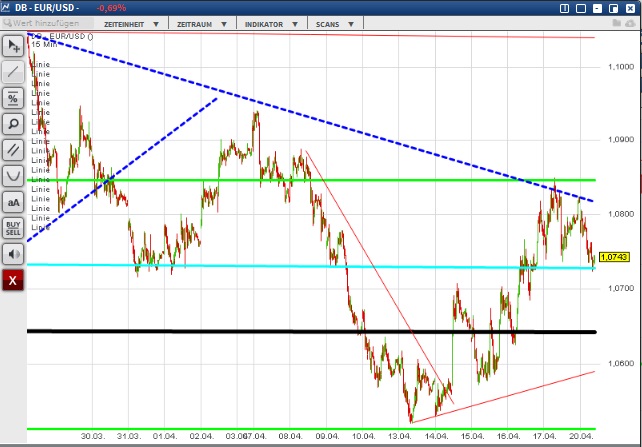642x447 pixels.
Task: Open the ZEITEINHEIT dropdown menu
Action: coord(131,25)
